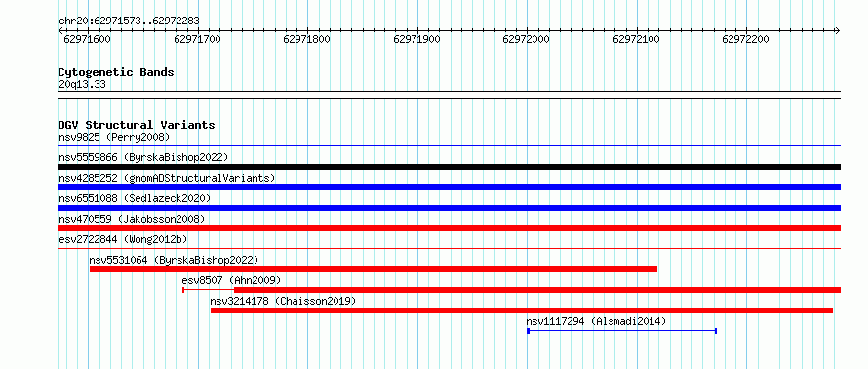Click the blue nsv6551088 Sedlazeck2020 bar
Viewport: 868px width, 369px height.
(x=449, y=208)
